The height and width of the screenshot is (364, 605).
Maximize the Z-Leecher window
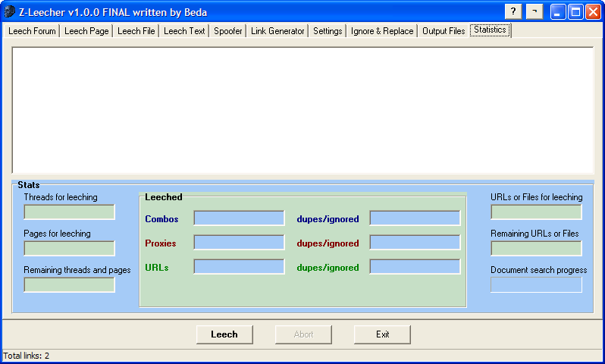tap(575, 12)
